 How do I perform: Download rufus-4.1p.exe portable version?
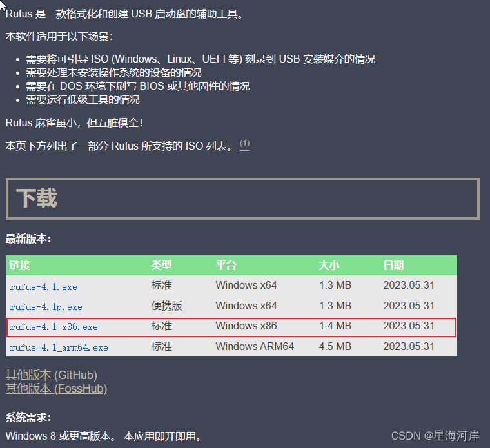tap(46, 307)
